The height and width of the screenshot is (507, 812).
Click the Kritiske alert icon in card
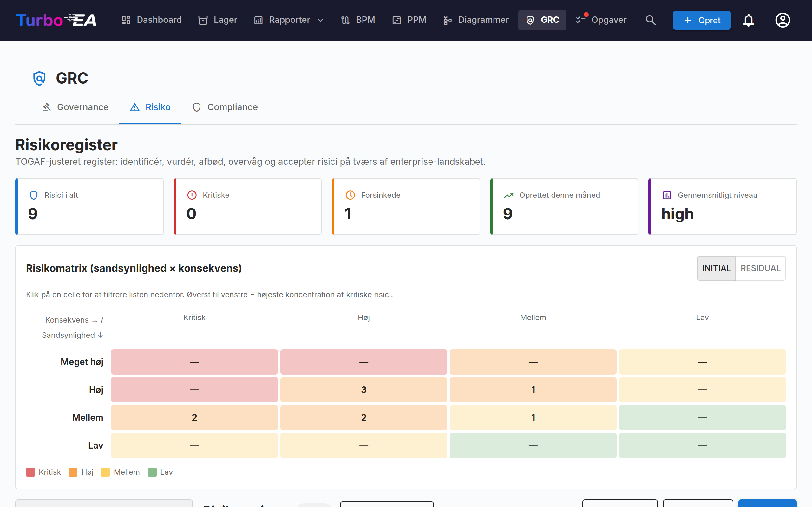click(192, 195)
